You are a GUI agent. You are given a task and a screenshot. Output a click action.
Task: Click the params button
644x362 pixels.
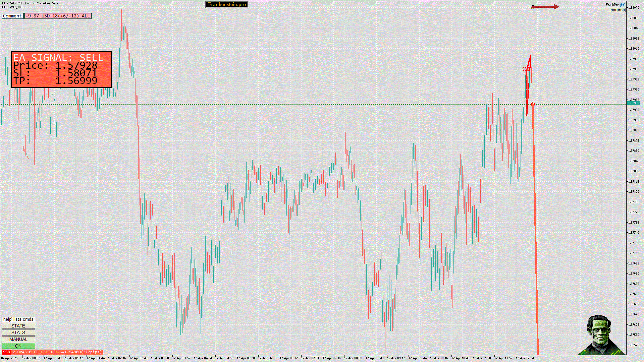617,10
